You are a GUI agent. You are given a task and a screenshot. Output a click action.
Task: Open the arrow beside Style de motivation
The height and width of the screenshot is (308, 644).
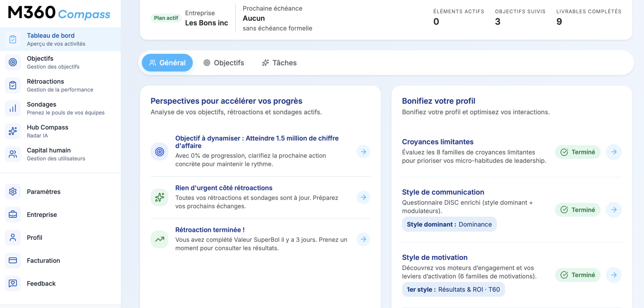point(614,275)
